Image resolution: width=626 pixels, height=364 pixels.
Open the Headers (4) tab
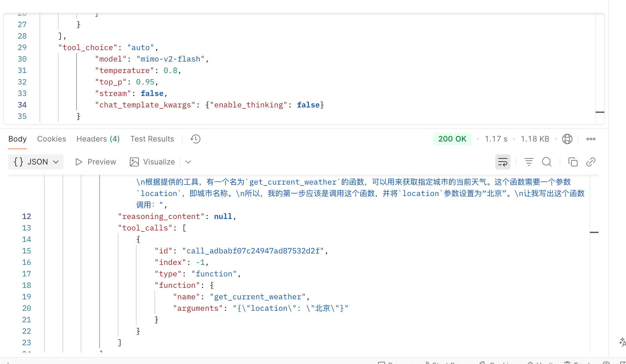(x=98, y=139)
